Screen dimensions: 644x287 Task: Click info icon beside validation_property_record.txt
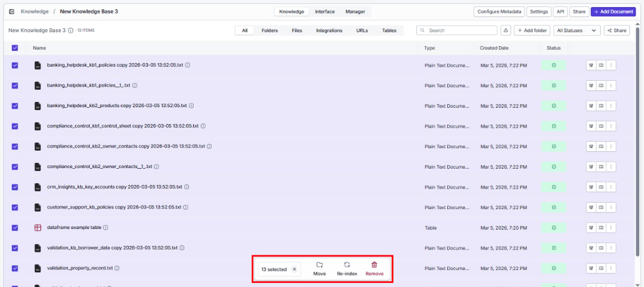pyautogui.click(x=117, y=268)
